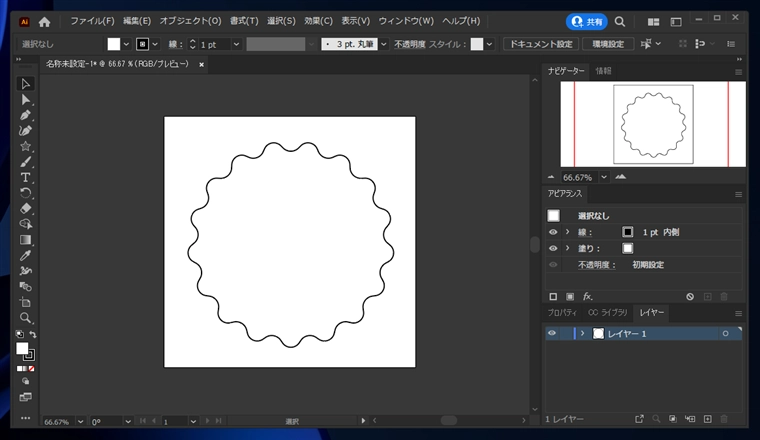Switch to the プロパティ tab
This screenshot has height=440, width=760.
(x=563, y=313)
